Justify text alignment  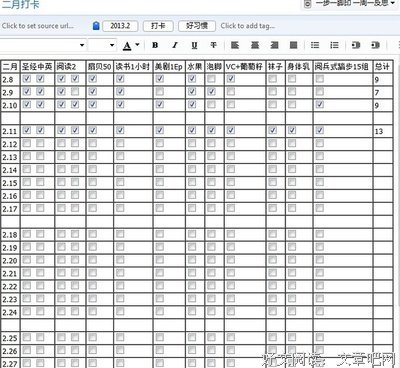tap(294, 45)
